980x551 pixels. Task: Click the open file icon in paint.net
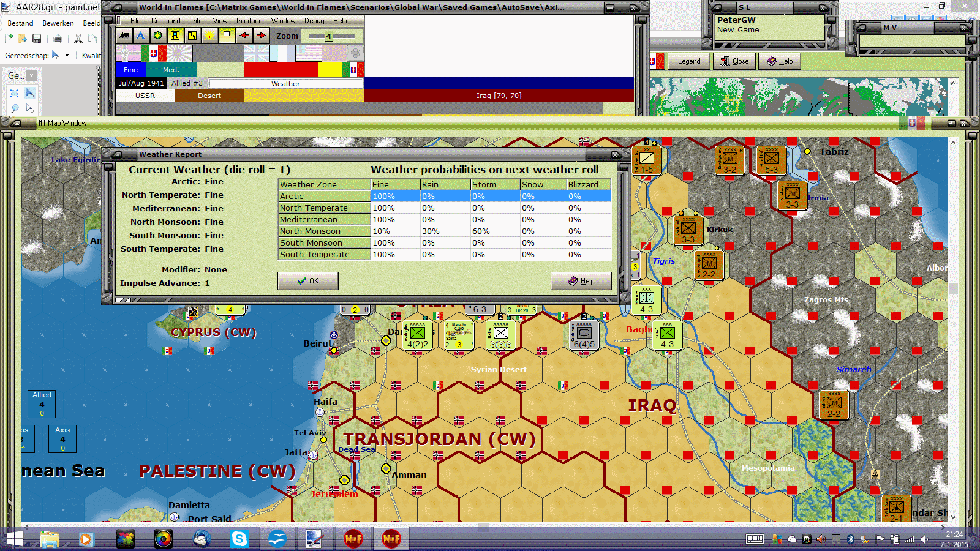point(23,39)
